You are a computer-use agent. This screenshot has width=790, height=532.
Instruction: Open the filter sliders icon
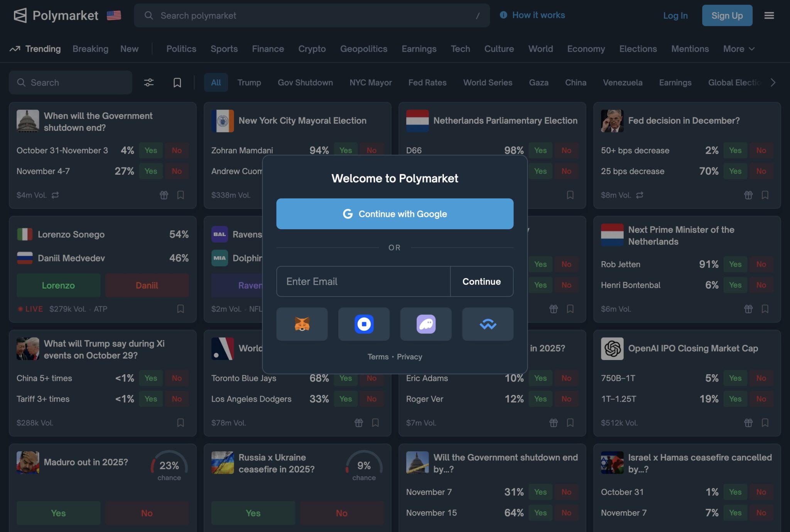149,83
